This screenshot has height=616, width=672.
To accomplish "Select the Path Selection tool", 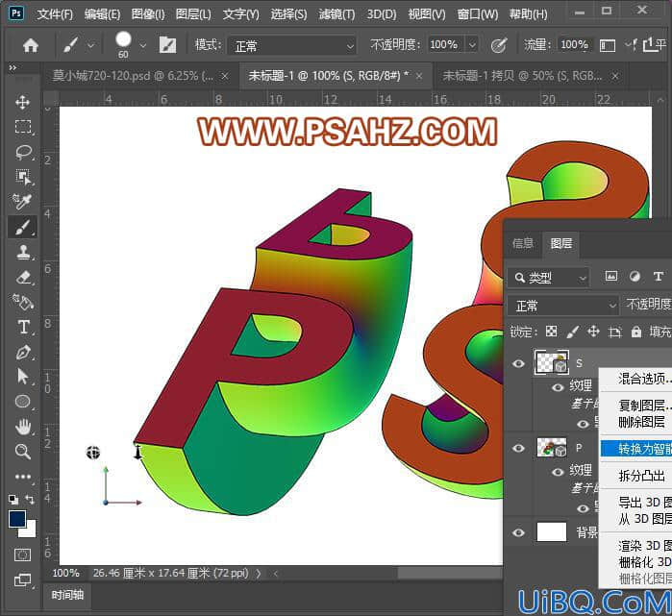I will point(22,377).
